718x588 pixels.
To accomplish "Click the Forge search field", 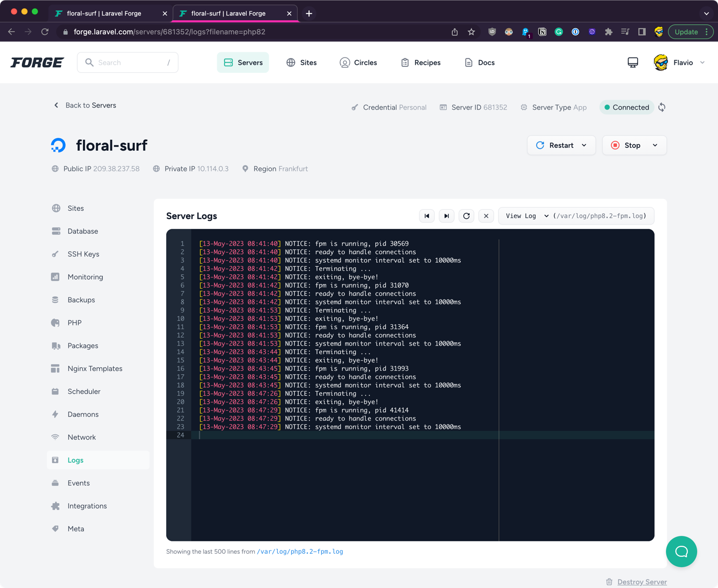I will click(128, 62).
